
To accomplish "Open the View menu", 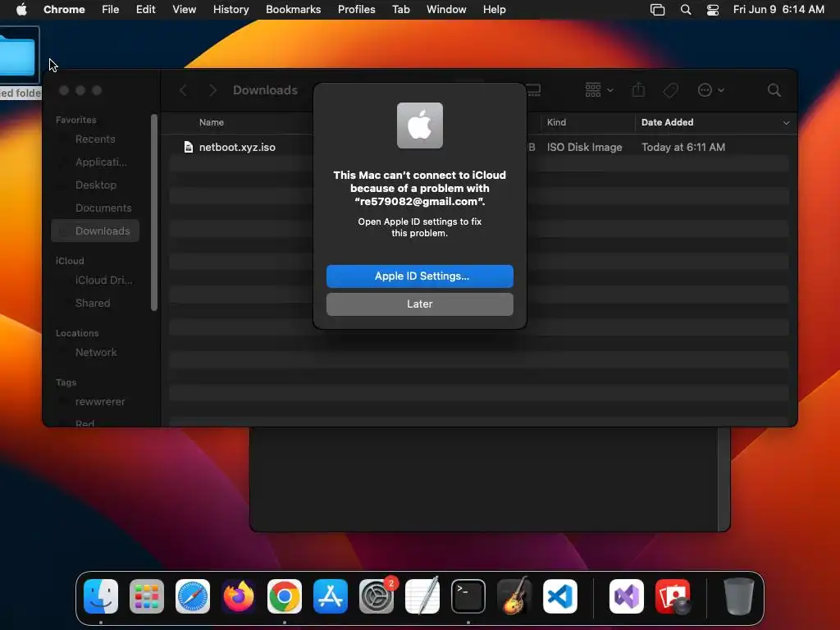I will pos(185,10).
